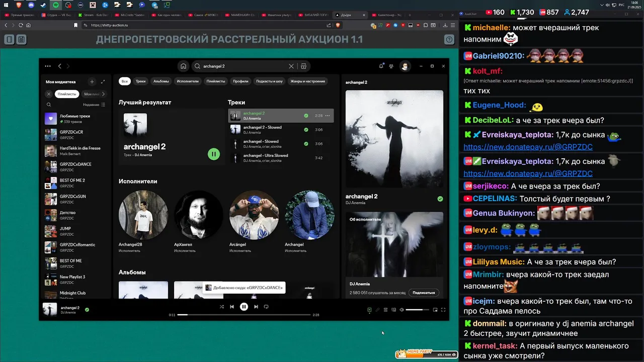This screenshot has width=644, height=362.
Task: Remove the Playlists filter with X
Action: (49, 94)
